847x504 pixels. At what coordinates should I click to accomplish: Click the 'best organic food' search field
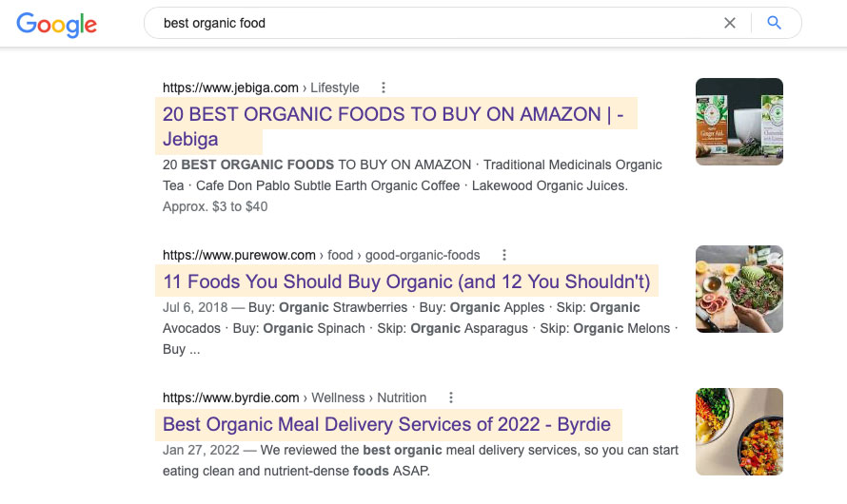(428, 23)
